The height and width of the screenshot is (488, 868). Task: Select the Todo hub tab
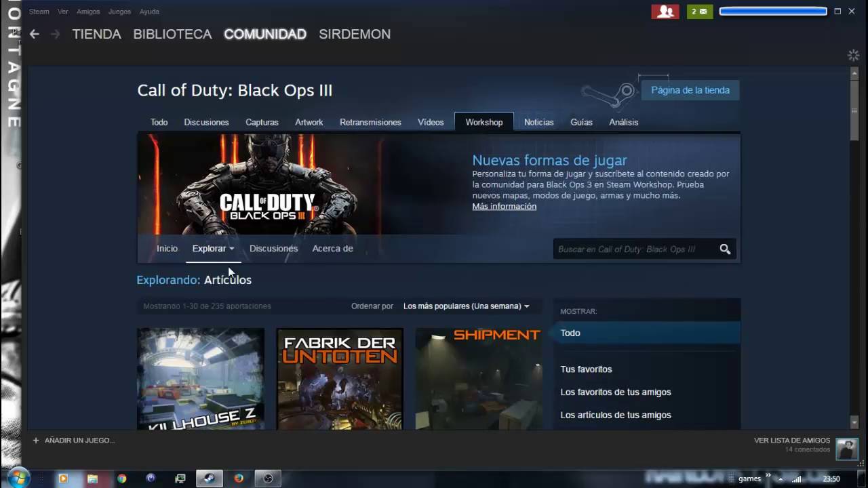click(x=159, y=122)
